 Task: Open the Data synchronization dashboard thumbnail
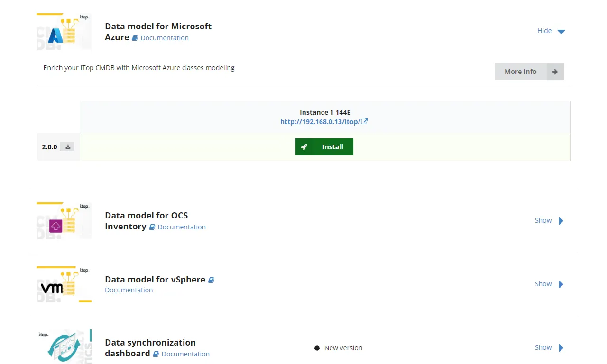[64, 347]
